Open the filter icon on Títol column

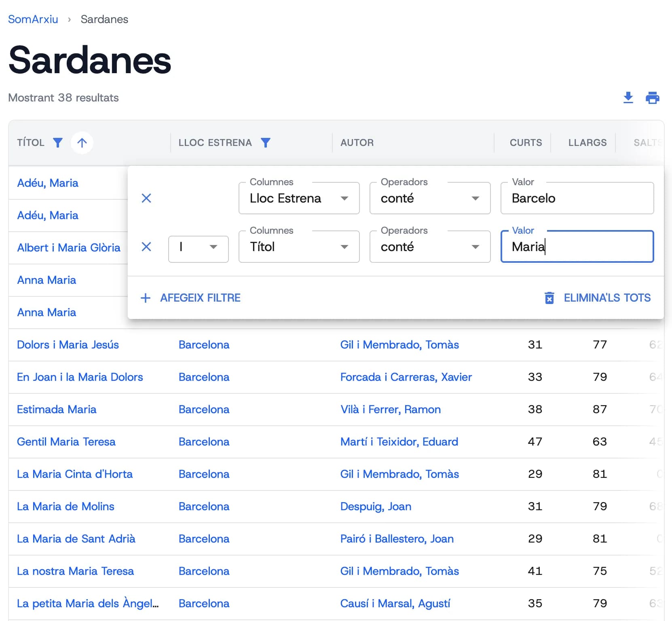click(x=58, y=143)
